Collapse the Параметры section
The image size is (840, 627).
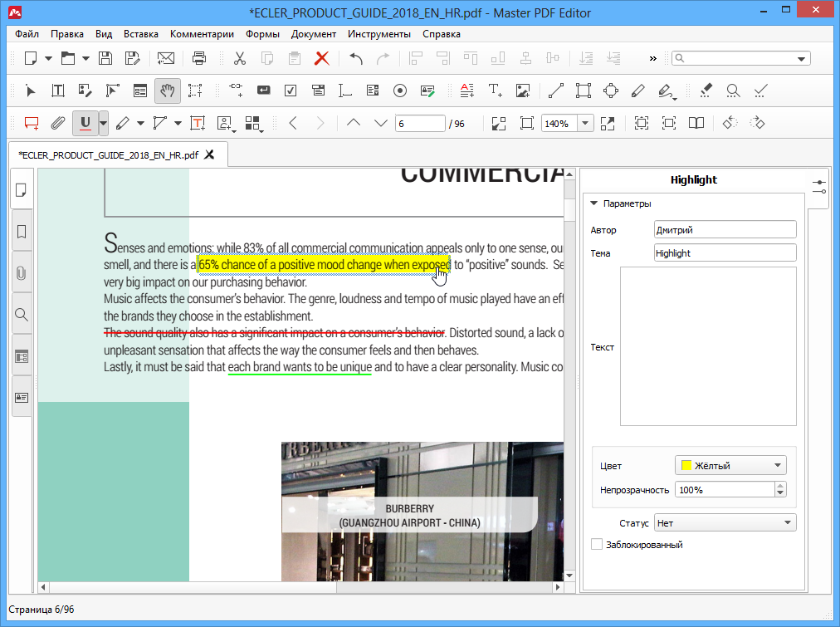coord(594,203)
